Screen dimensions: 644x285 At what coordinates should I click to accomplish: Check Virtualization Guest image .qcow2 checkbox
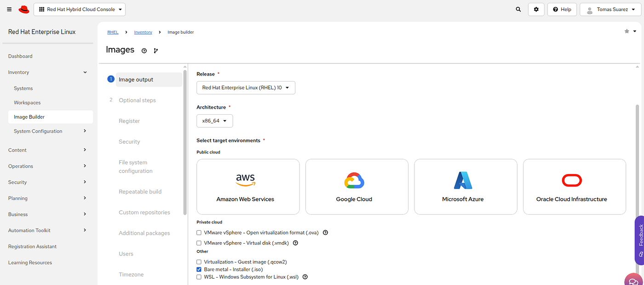click(x=199, y=262)
